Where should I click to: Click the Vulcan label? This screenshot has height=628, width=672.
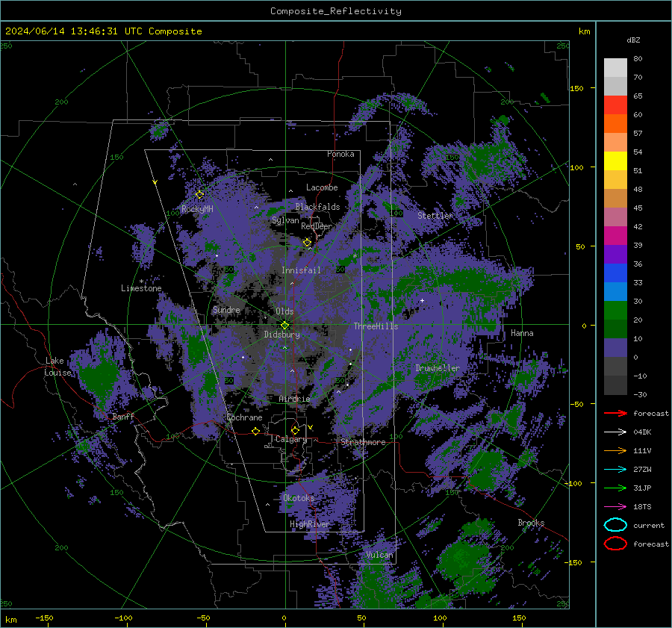[380, 555]
